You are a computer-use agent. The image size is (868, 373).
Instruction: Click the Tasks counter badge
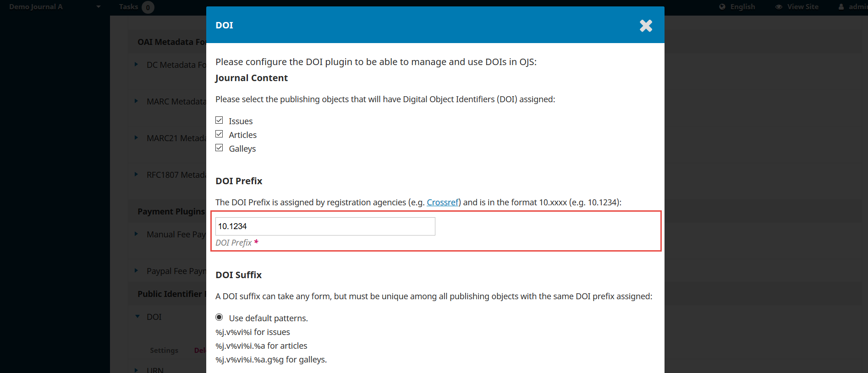[x=148, y=7]
